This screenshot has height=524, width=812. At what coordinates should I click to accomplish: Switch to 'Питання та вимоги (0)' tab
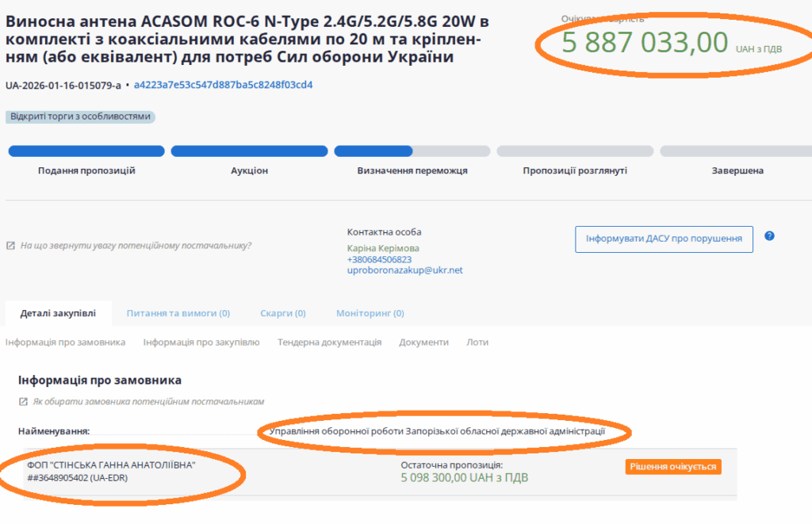(178, 313)
